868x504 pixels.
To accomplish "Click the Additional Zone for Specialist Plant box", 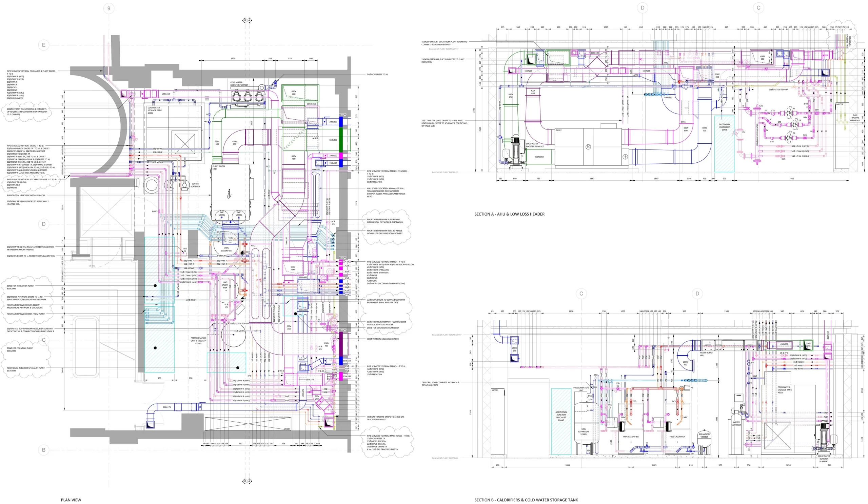I will [561, 421].
